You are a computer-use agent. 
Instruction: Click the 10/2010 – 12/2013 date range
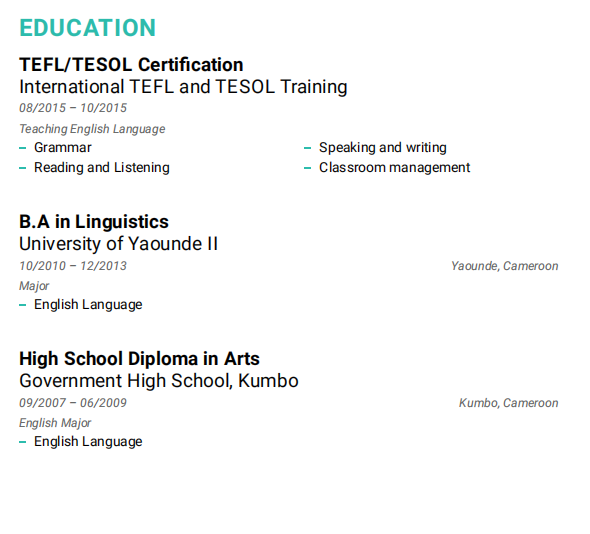tap(73, 266)
